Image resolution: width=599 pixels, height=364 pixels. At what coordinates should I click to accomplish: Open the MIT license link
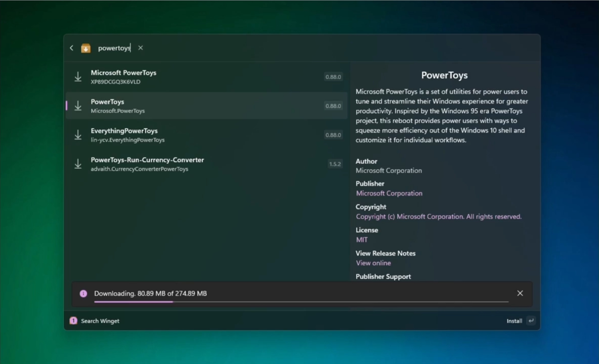tap(362, 240)
